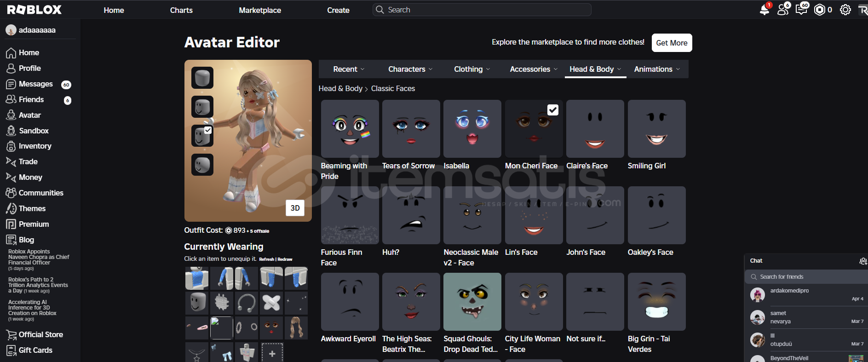Screen dimensions: 868x362
Task: Select the Squad Ghouls Drop Dead Tedd face
Action: 472,302
